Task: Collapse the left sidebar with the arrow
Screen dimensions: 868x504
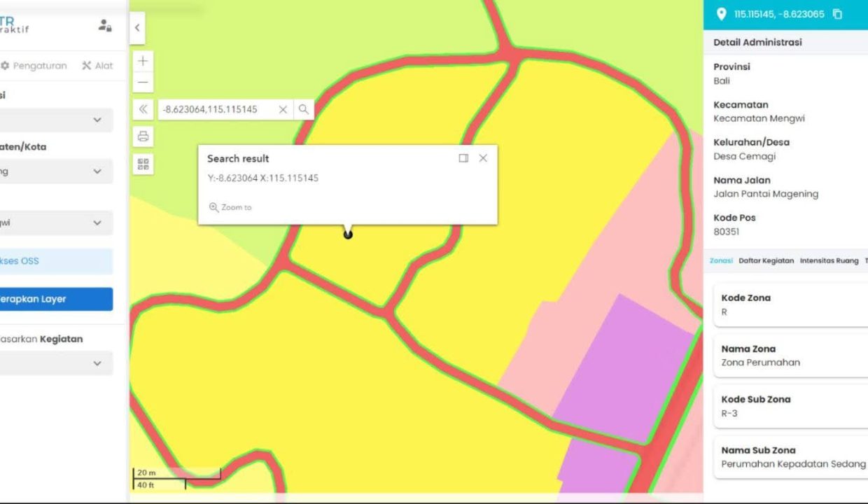Action: (137, 28)
